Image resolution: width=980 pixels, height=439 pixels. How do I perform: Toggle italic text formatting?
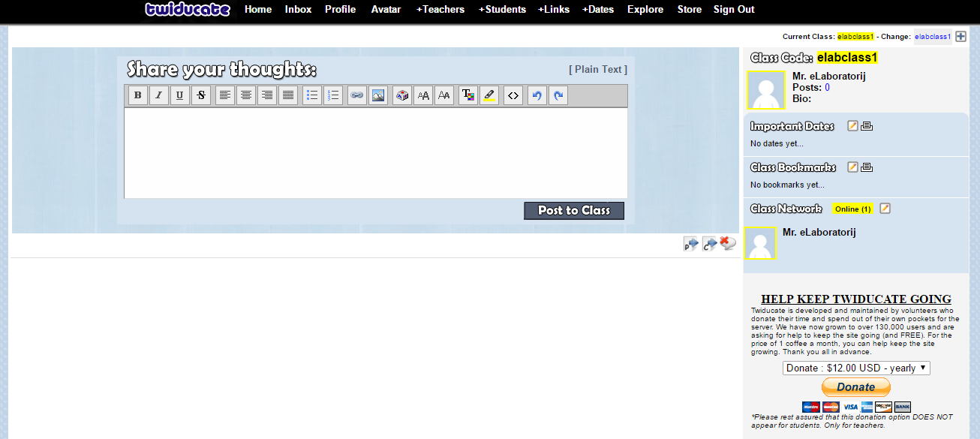click(x=159, y=95)
